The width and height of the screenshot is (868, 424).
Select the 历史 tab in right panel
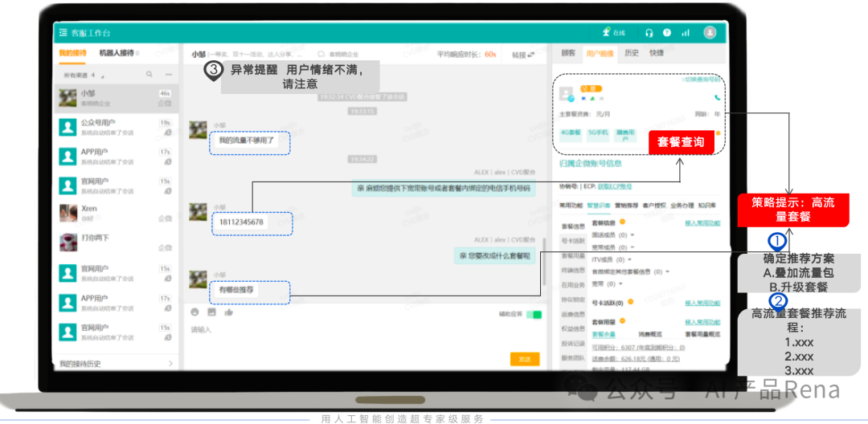pos(632,53)
